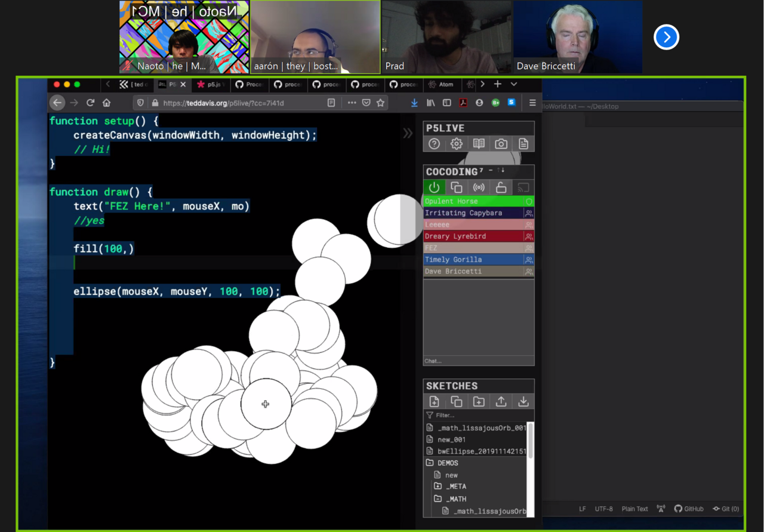Toggle the Cocoding lock padlock

[x=501, y=187]
